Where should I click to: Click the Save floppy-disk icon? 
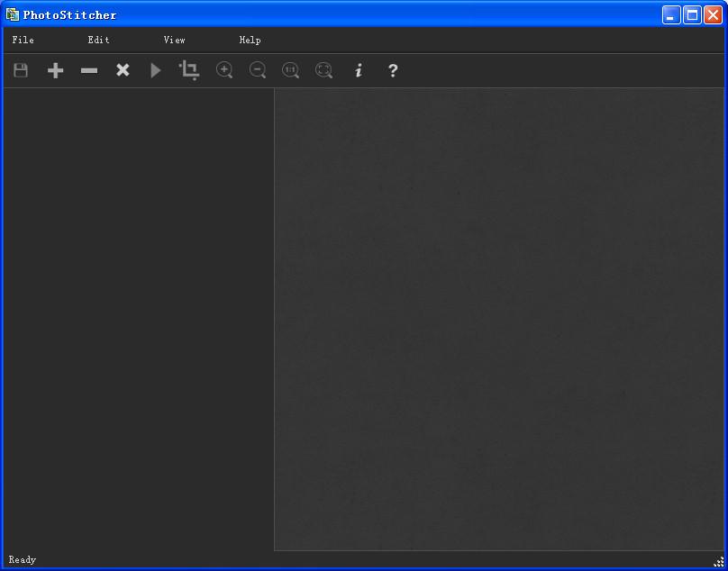[x=21, y=70]
